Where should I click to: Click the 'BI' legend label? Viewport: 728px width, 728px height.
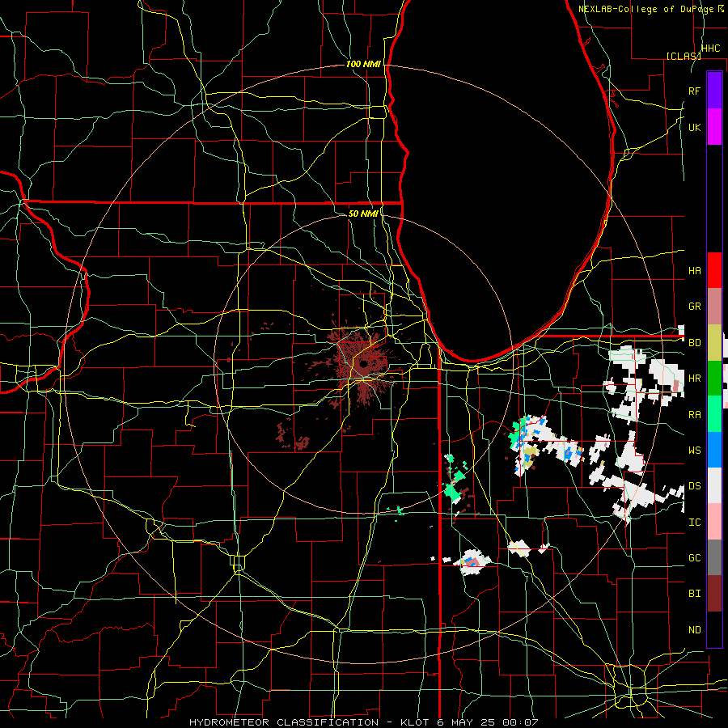tap(694, 594)
